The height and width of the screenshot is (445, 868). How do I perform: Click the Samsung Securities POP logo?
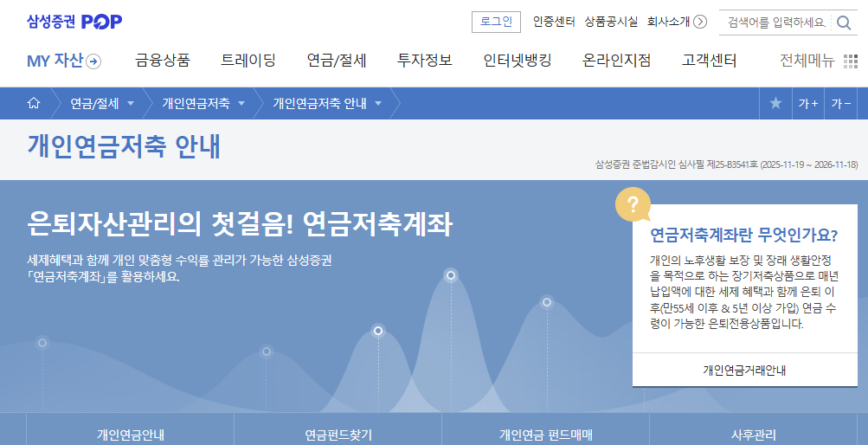74,22
